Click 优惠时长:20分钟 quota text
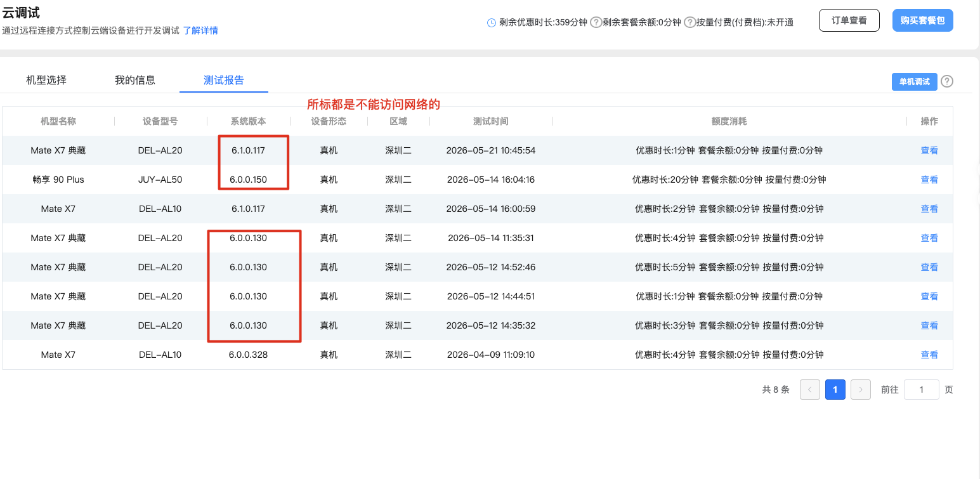 pyautogui.click(x=665, y=180)
